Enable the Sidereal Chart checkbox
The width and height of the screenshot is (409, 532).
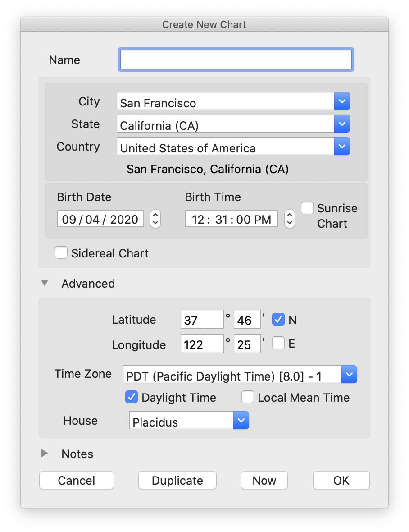click(61, 253)
